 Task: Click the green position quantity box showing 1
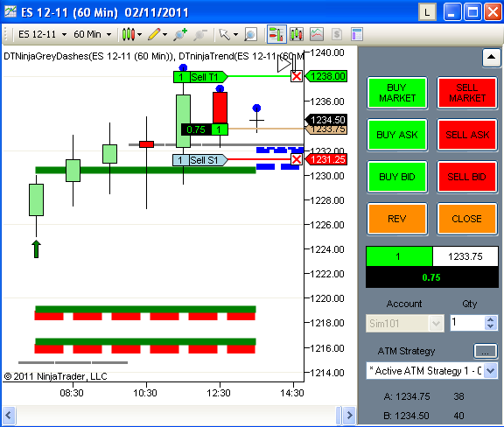click(400, 256)
